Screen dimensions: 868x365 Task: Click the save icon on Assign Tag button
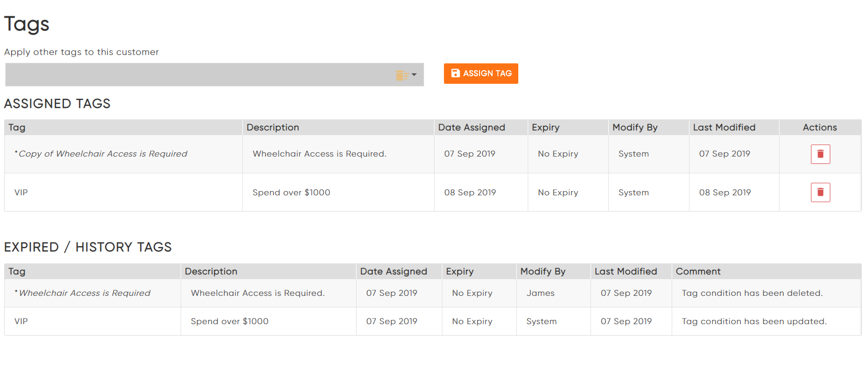pos(455,73)
